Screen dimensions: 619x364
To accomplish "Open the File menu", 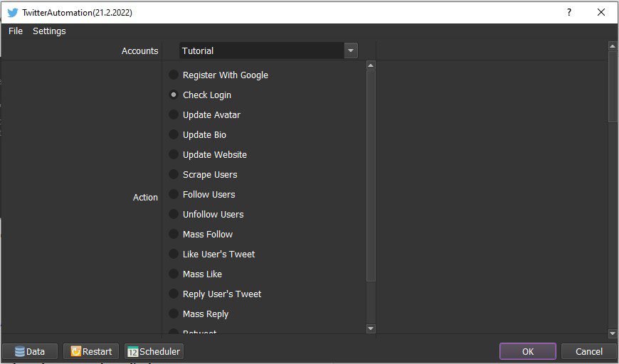I will coord(16,31).
